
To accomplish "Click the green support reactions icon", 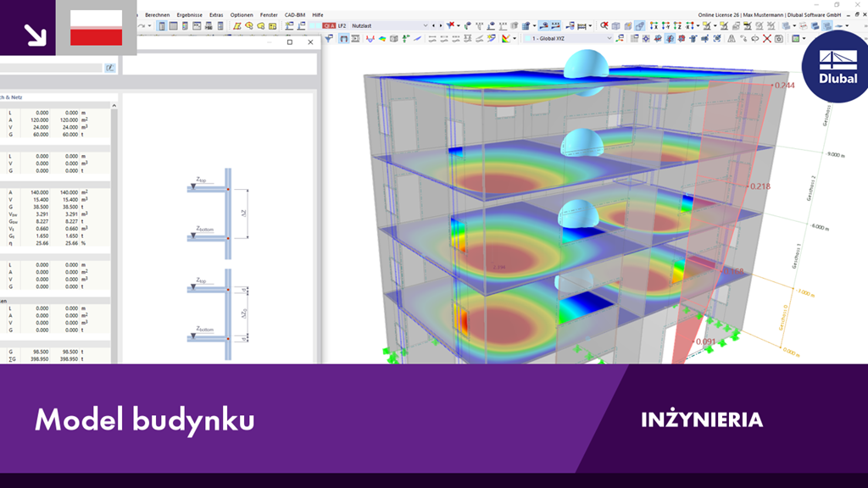I will point(404,38).
